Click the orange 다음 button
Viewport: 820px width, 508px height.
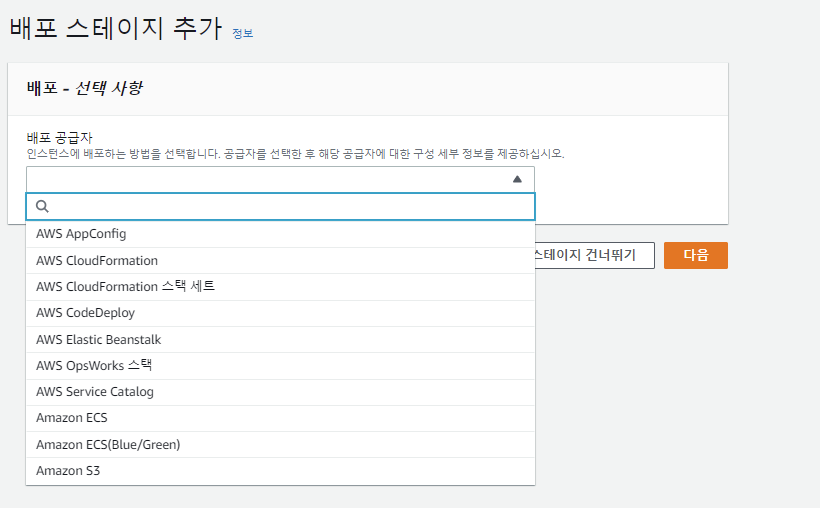696,255
